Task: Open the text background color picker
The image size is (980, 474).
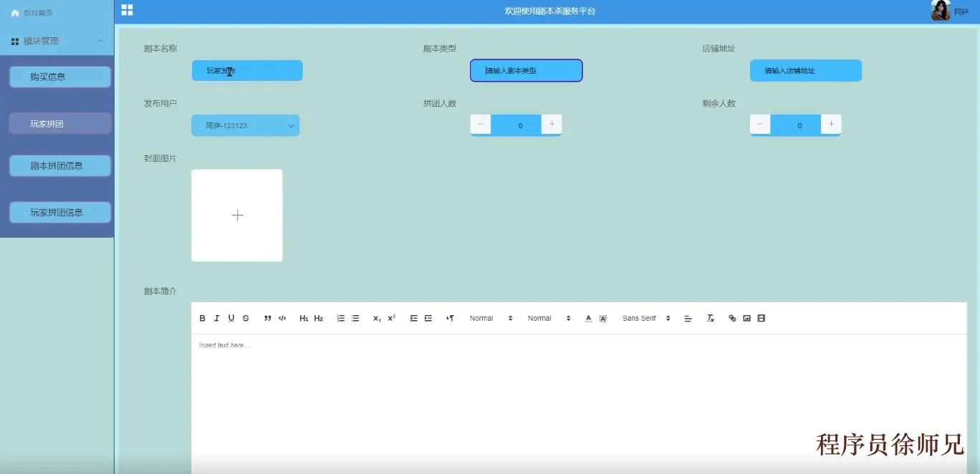Action: (602, 318)
